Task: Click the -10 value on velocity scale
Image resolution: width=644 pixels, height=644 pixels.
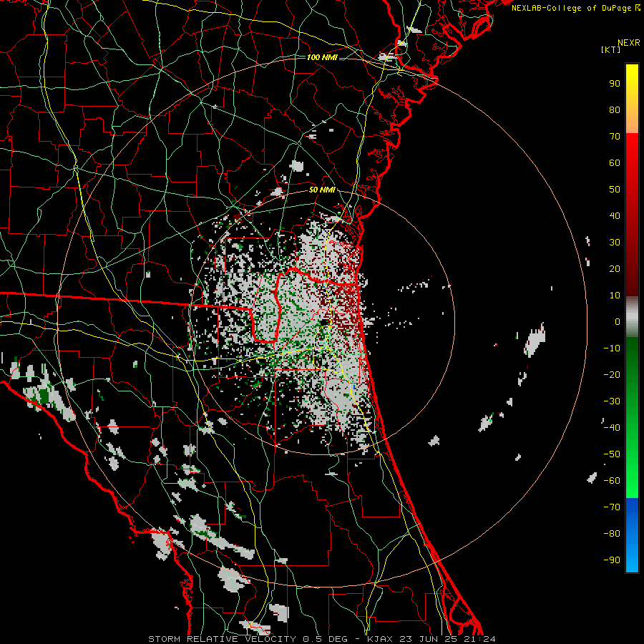Action: pyautogui.click(x=612, y=348)
